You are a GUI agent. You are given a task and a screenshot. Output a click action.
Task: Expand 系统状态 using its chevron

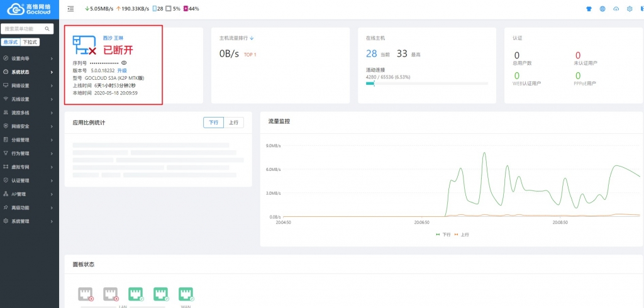tap(52, 72)
